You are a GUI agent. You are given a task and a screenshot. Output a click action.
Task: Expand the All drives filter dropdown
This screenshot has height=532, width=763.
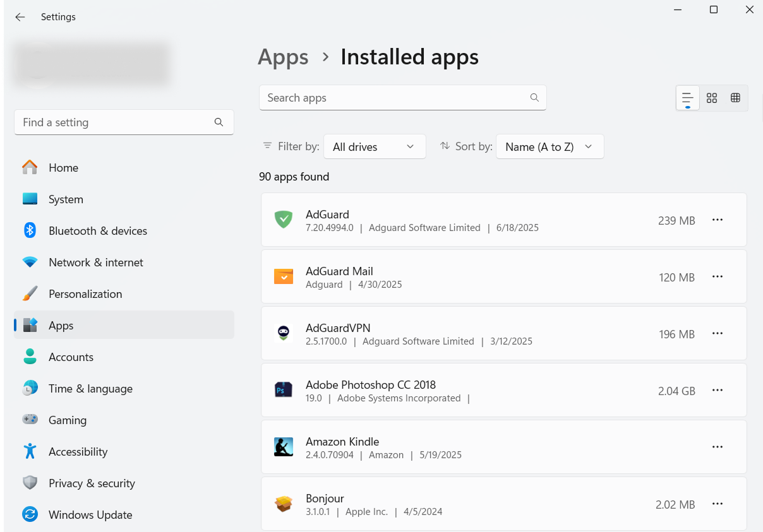[374, 146]
